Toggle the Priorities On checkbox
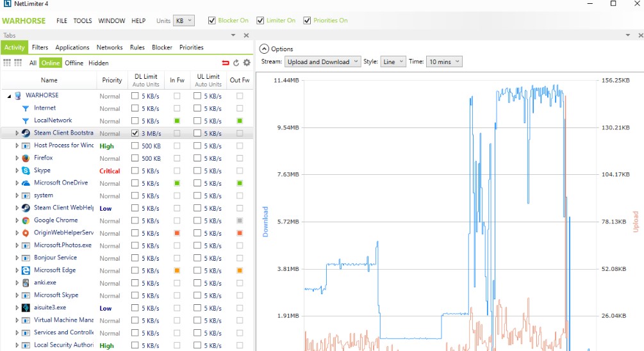The image size is (644, 351). tap(308, 20)
